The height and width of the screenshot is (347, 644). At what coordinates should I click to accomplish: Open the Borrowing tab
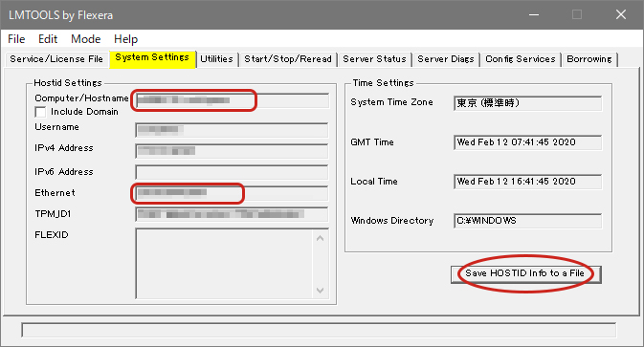(589, 59)
